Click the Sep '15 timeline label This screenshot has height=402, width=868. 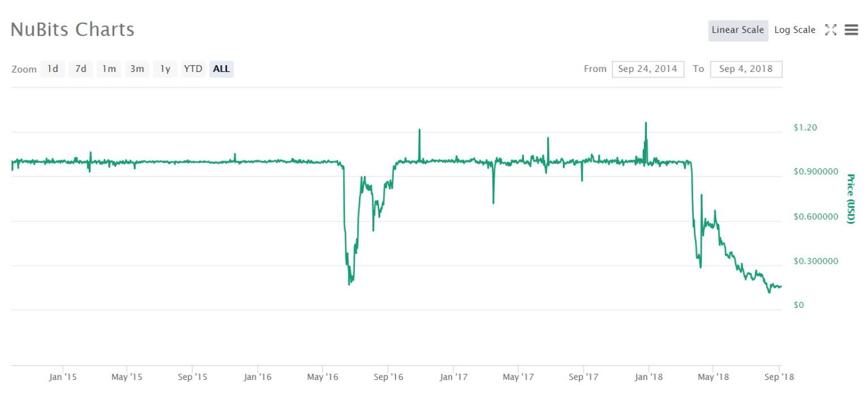(192, 377)
